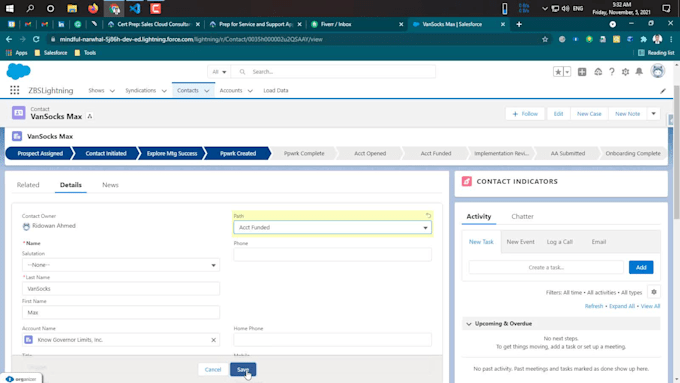Select the Log a Call tab
The width and height of the screenshot is (680, 383).
click(x=559, y=242)
